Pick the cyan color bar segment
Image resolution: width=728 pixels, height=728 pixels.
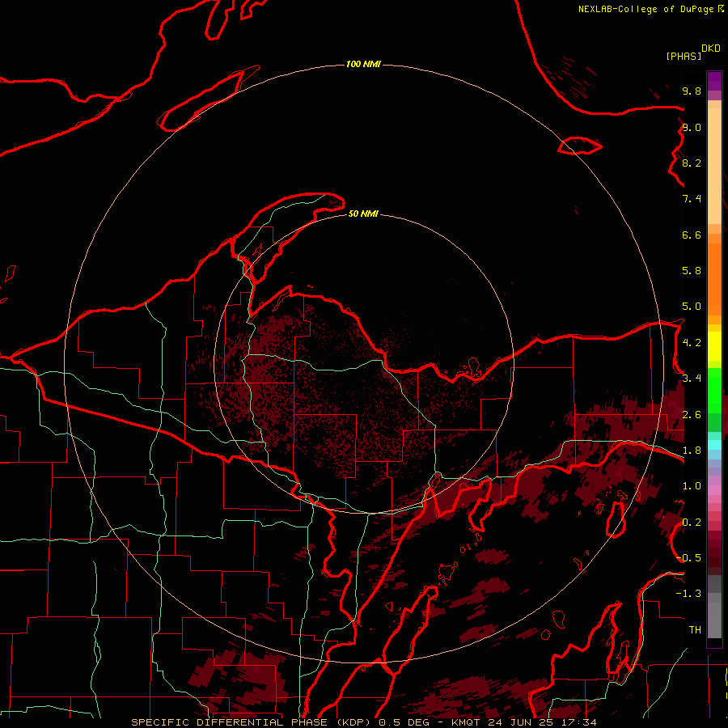click(714, 445)
